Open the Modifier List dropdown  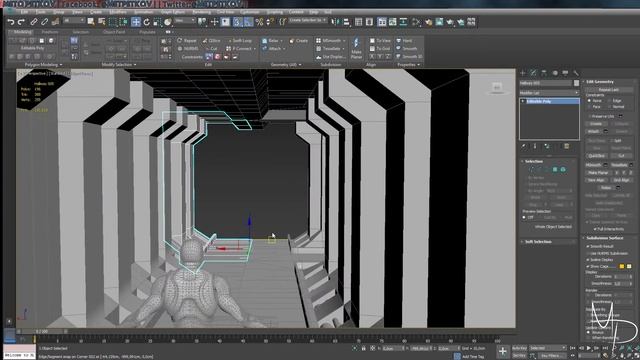[x=549, y=93]
